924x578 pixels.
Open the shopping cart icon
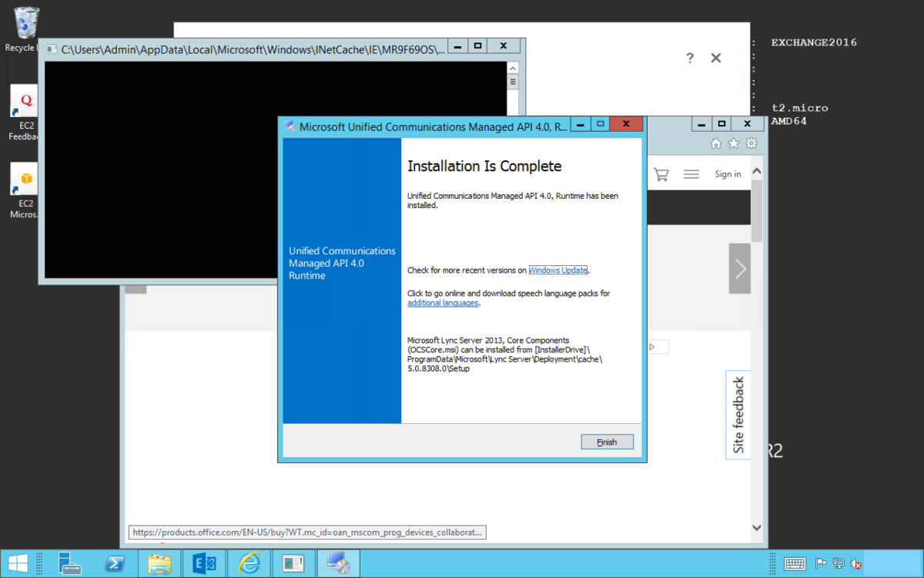click(661, 174)
